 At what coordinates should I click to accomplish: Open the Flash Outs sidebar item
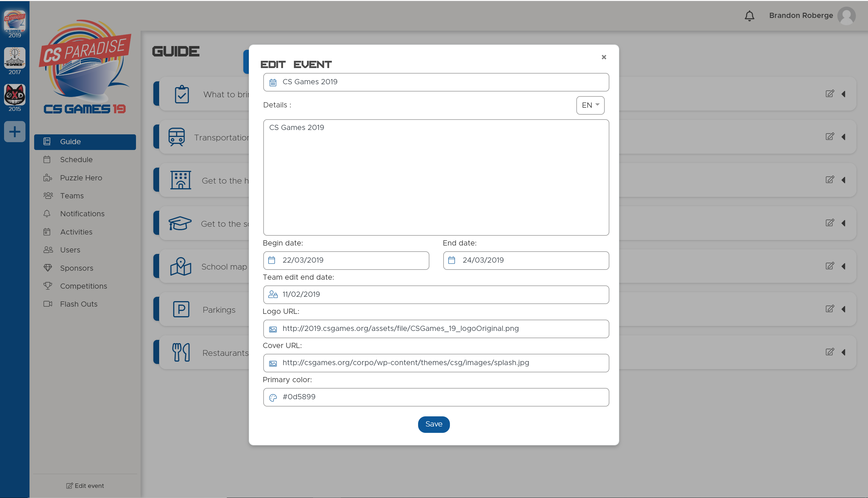(85, 304)
